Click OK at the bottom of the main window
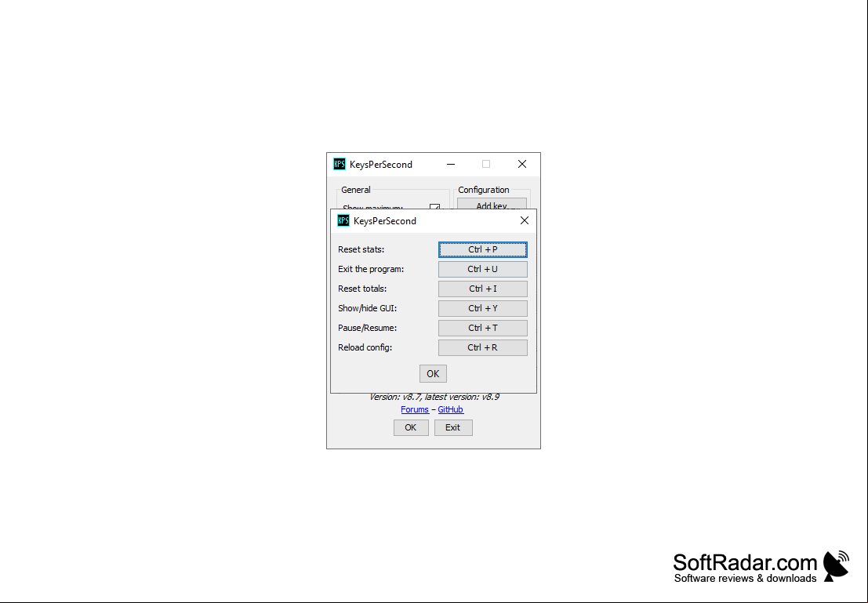The image size is (868, 603). coord(411,427)
